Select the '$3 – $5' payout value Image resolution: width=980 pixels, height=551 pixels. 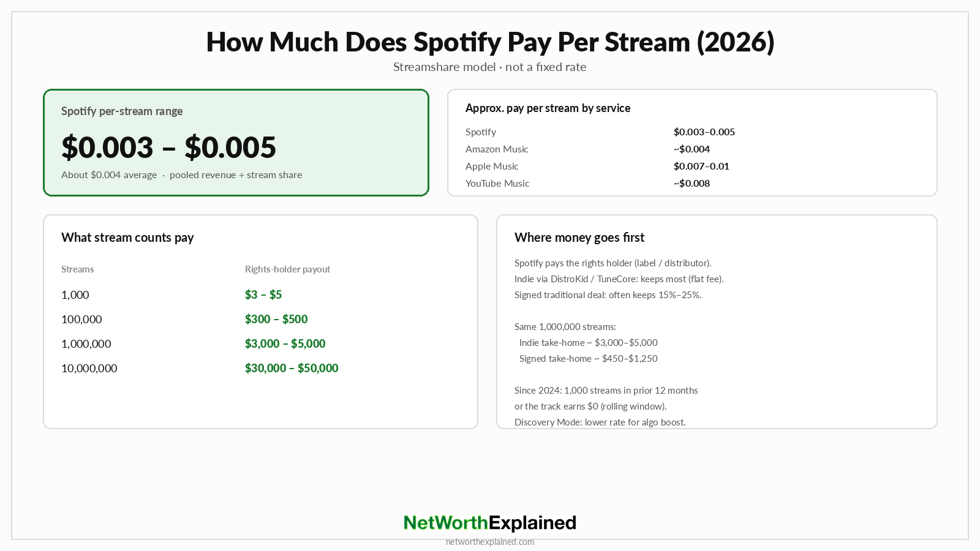click(x=263, y=295)
